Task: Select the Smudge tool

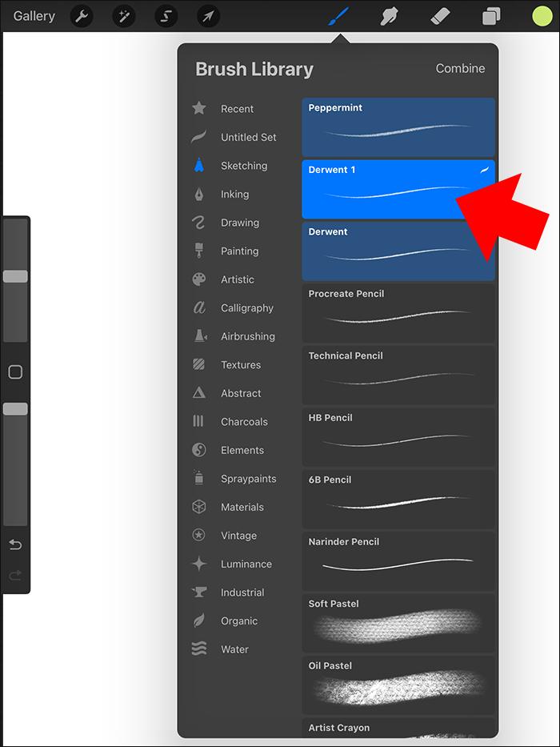Action: [389, 17]
